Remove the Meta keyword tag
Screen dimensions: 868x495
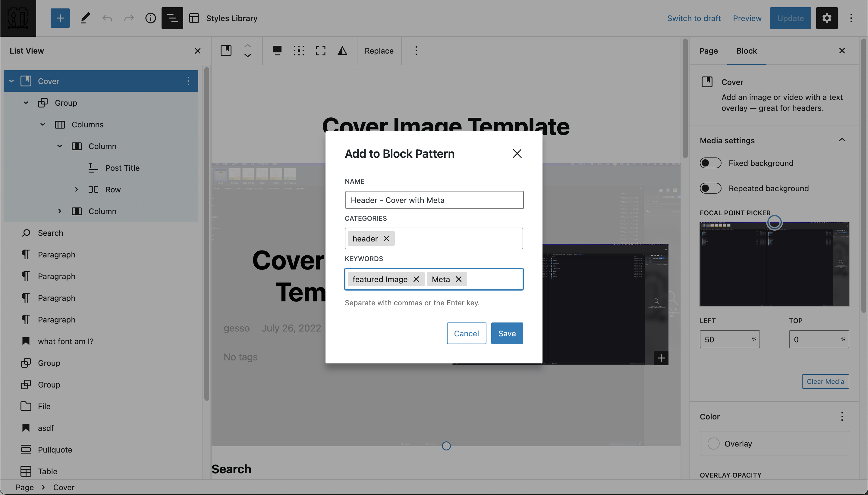(458, 279)
